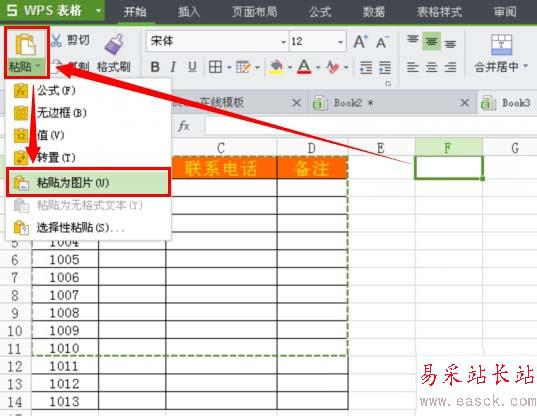Apply the yellow fill color bucket
The image size is (537, 416).
click(x=276, y=67)
